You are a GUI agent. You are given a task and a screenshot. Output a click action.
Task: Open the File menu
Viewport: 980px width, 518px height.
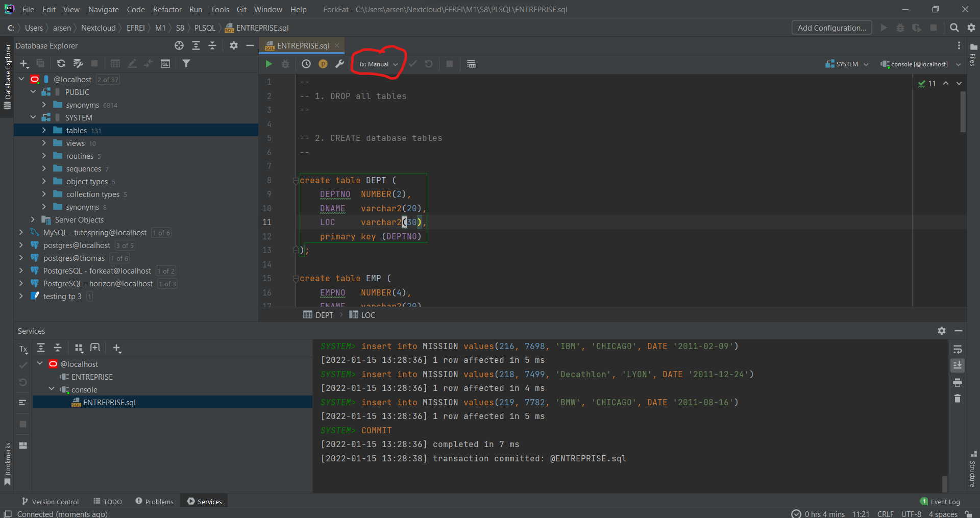pos(28,9)
